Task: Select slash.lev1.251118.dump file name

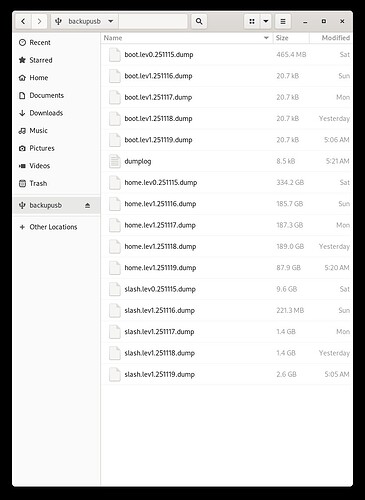Action: (160, 353)
